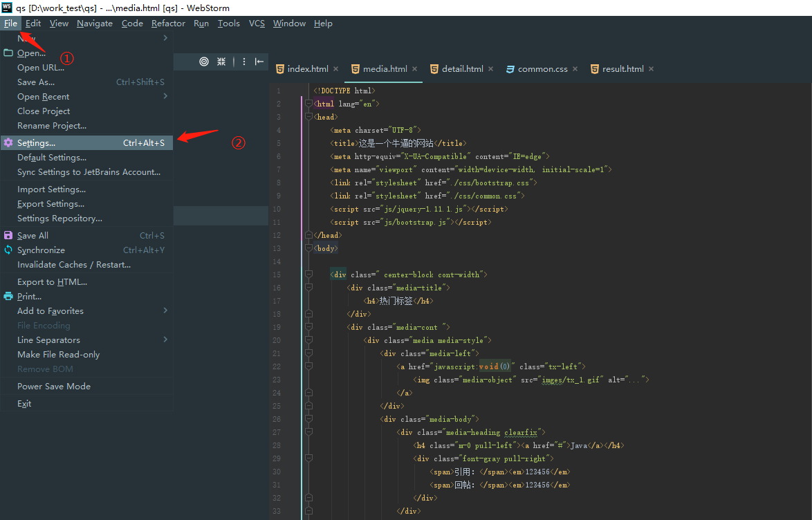Image resolution: width=812 pixels, height=520 pixels.
Task: Click the Save All floppy disk icon
Action: (8, 235)
